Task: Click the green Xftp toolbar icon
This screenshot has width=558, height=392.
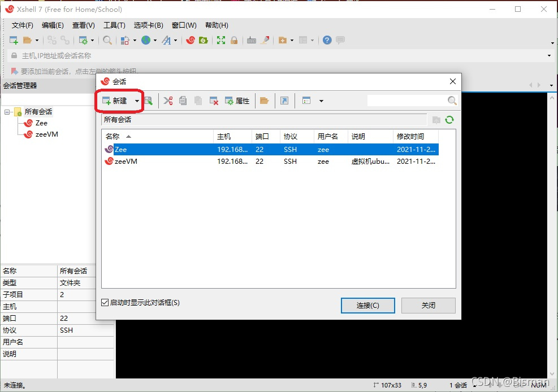Action: coord(203,40)
